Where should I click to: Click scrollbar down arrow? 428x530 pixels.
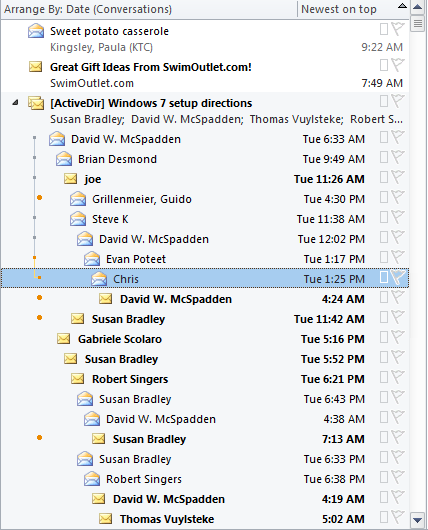418,520
